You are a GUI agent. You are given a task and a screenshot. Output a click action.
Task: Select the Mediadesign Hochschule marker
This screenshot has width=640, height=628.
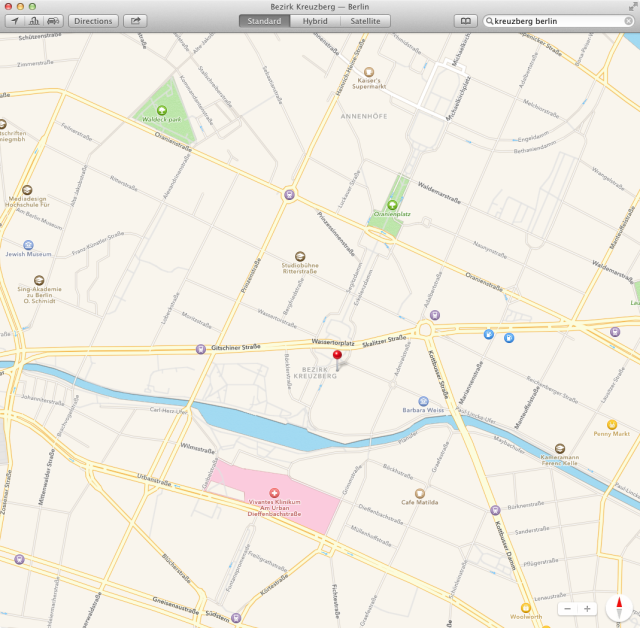(x=27, y=190)
